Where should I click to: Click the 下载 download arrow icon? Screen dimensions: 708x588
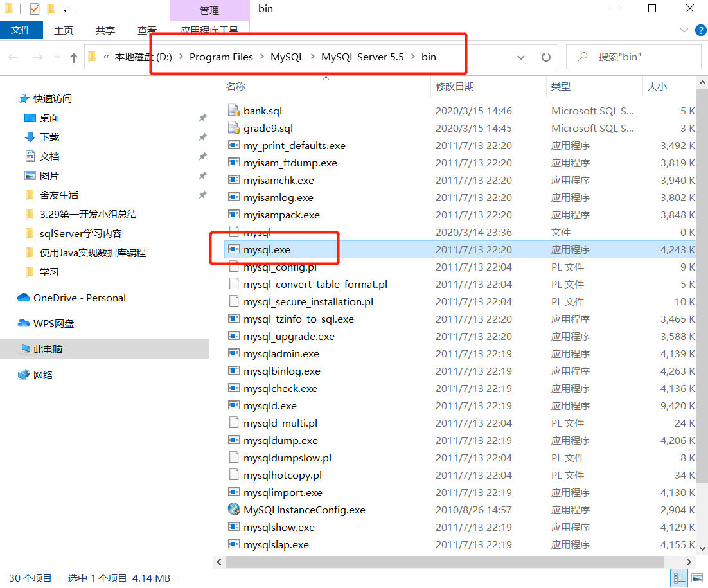pyautogui.click(x=30, y=137)
